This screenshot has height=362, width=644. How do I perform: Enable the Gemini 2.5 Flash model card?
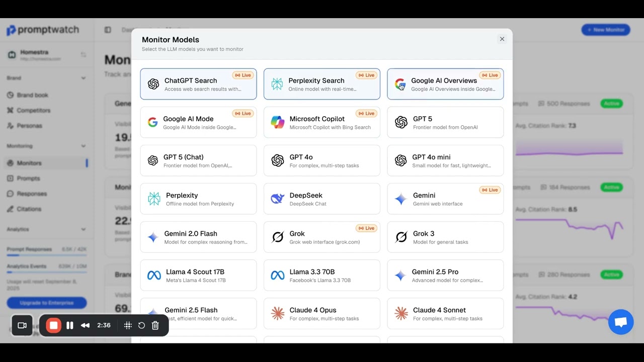tap(198, 314)
